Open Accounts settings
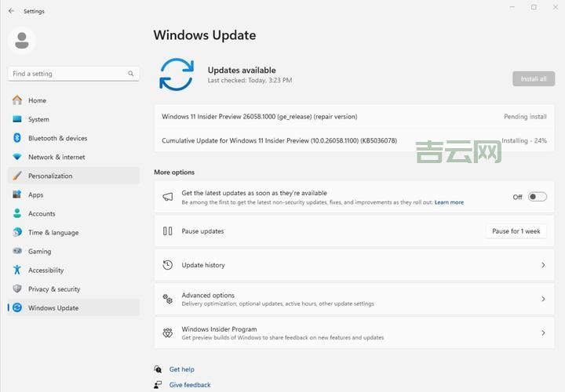 click(x=74, y=213)
